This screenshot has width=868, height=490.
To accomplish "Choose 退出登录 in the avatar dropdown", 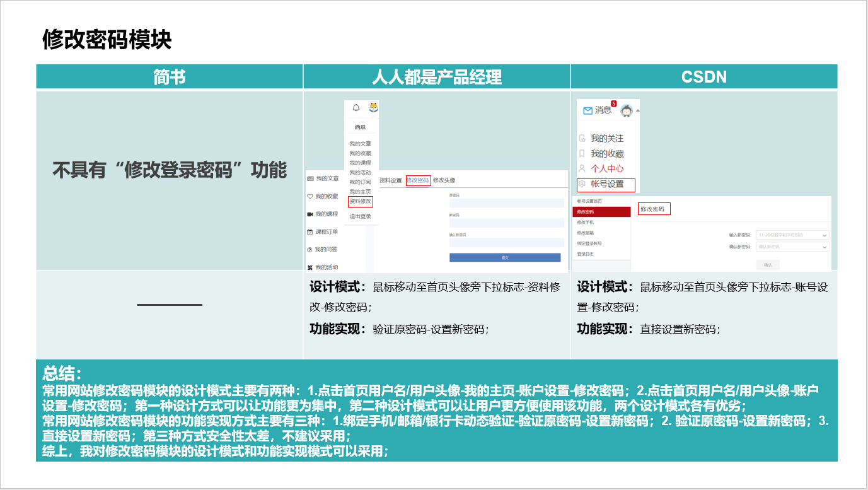I will click(x=361, y=216).
